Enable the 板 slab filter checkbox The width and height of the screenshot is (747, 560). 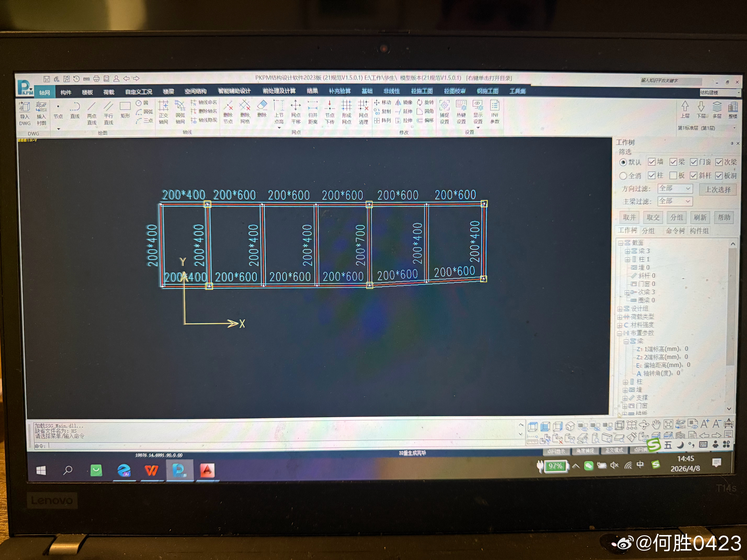[673, 176]
